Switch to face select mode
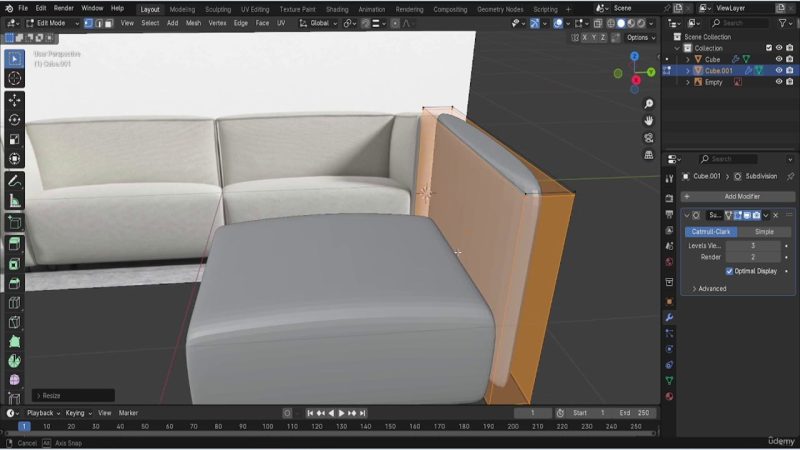The width and height of the screenshot is (800, 450). (x=110, y=23)
